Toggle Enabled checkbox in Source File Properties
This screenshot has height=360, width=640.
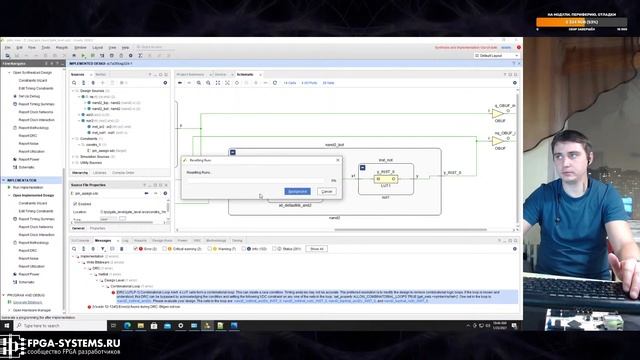[x=75, y=204]
